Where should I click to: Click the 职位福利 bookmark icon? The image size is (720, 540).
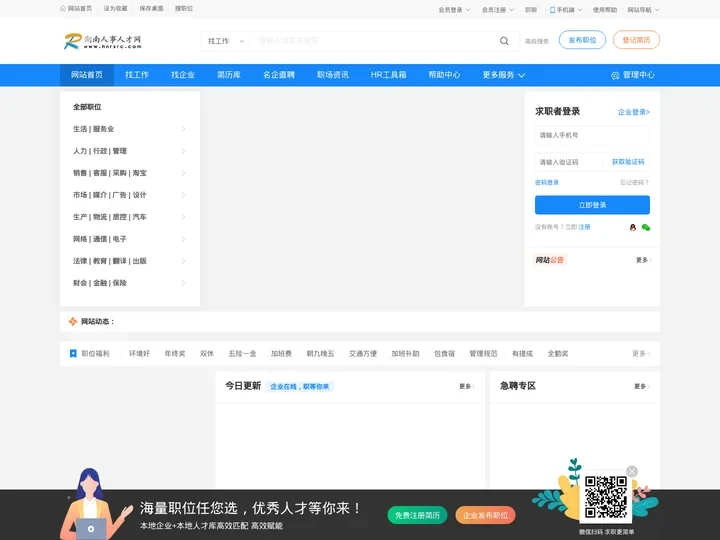click(x=73, y=354)
